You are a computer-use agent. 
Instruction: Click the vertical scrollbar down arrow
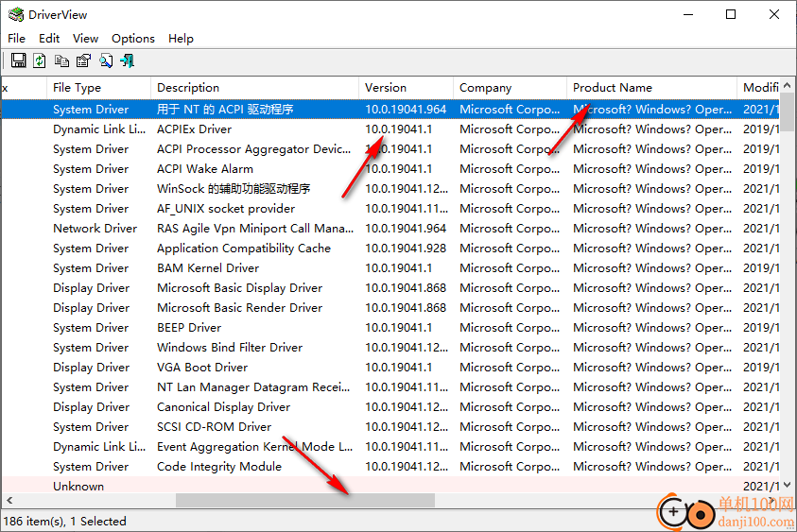788,485
